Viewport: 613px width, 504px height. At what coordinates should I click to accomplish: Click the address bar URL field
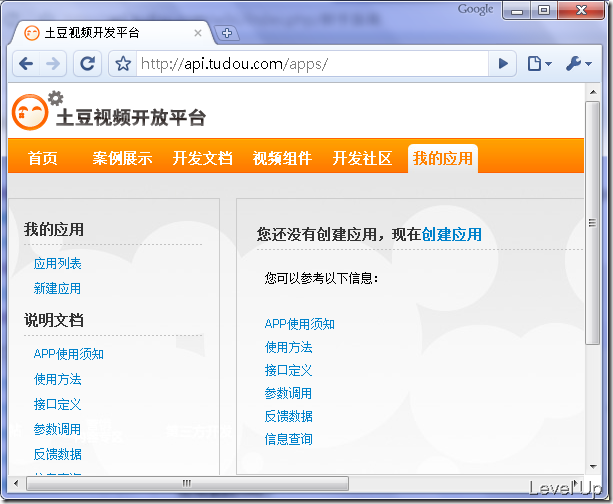point(312,64)
